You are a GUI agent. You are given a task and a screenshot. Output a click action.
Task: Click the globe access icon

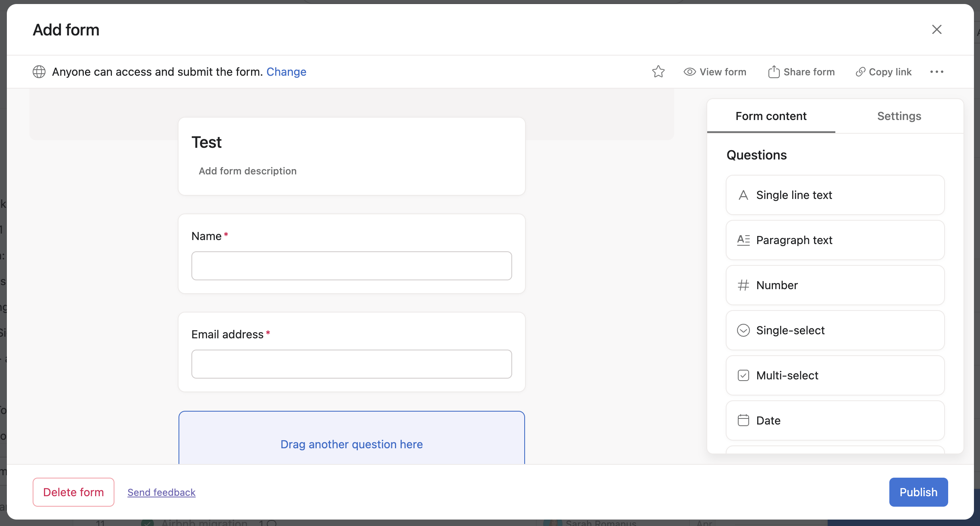coord(39,72)
